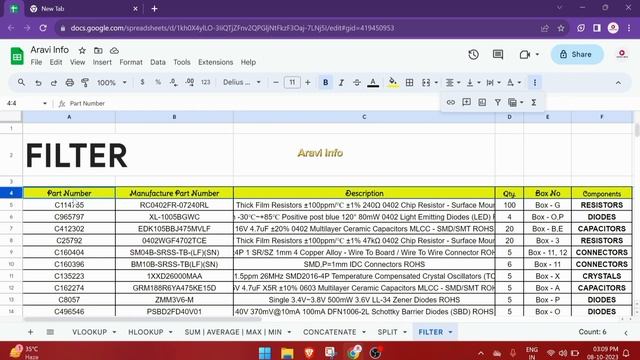Open the zoom 100% dropdown
Screen dimensions: 640x360
click(111, 82)
